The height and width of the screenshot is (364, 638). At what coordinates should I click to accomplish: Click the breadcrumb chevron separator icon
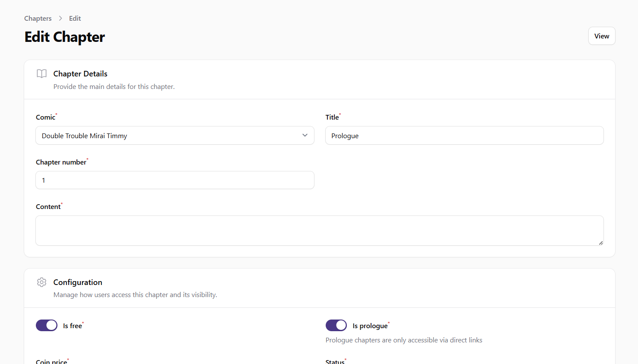point(60,18)
